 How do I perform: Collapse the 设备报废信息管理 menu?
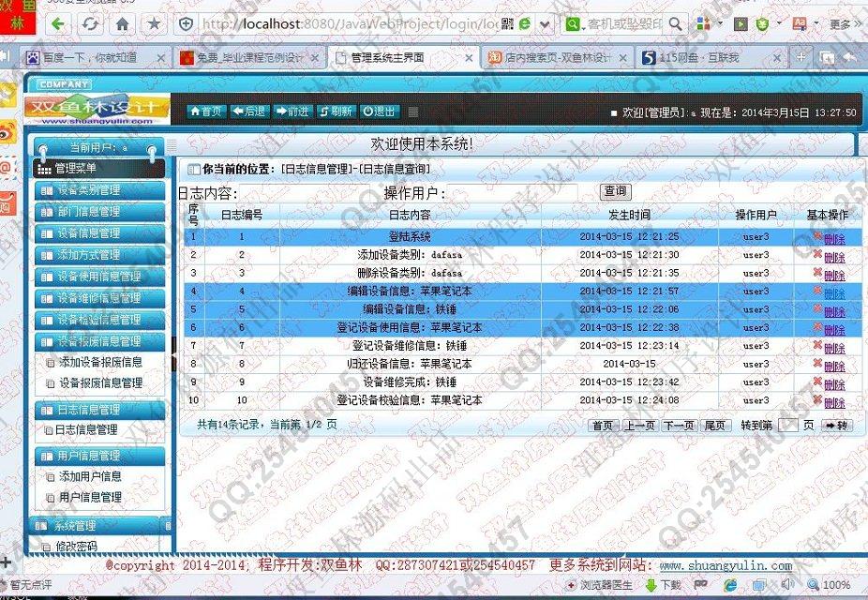coord(99,341)
